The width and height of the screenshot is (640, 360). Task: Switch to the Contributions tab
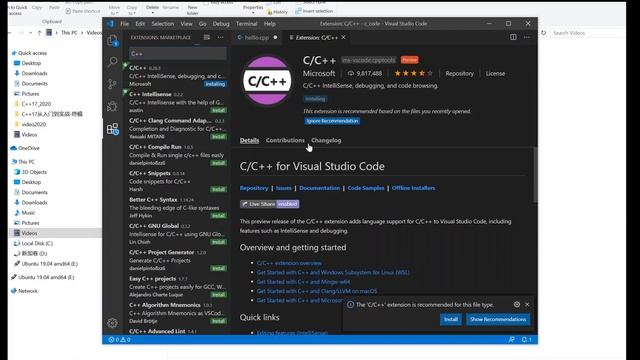point(285,140)
